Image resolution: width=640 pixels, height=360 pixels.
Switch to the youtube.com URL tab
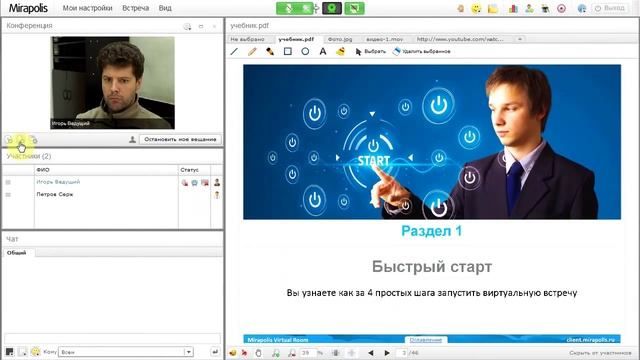coord(460,39)
